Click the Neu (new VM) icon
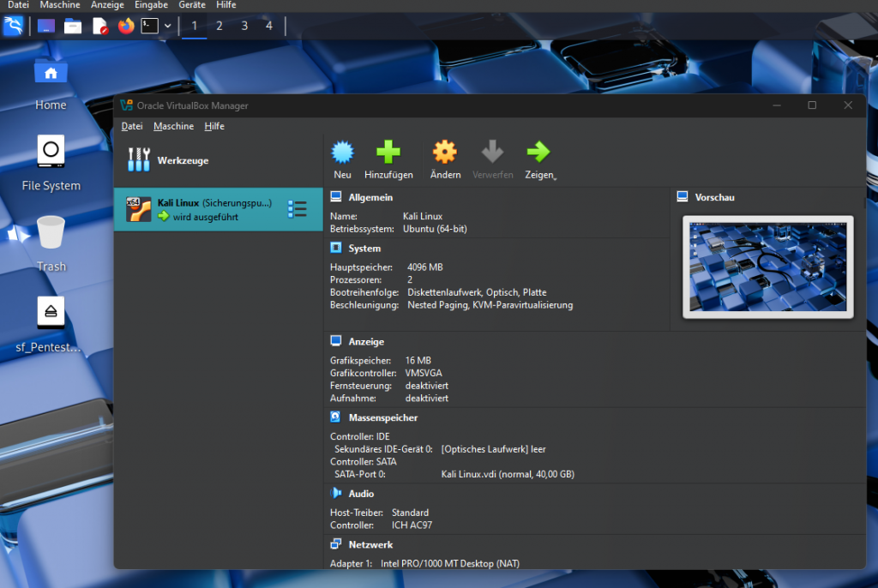Screen dimensions: 878x588 coord(343,153)
